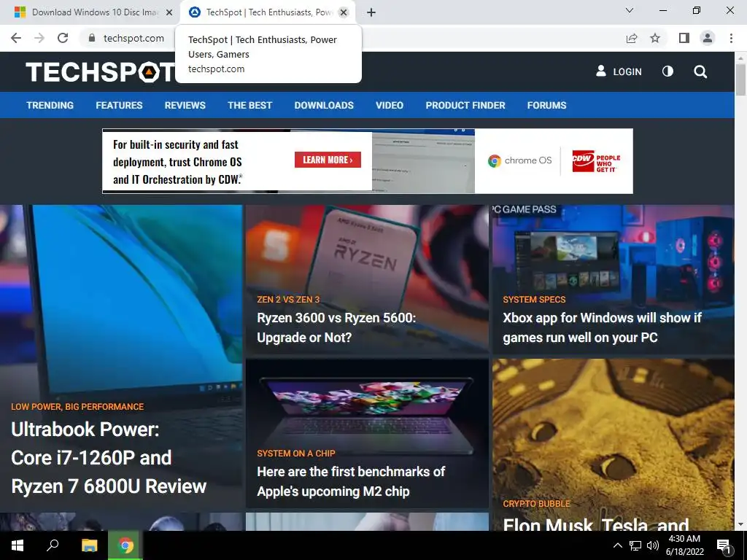Open the TRENDING menu item
The width and height of the screenshot is (747, 560).
click(x=50, y=105)
